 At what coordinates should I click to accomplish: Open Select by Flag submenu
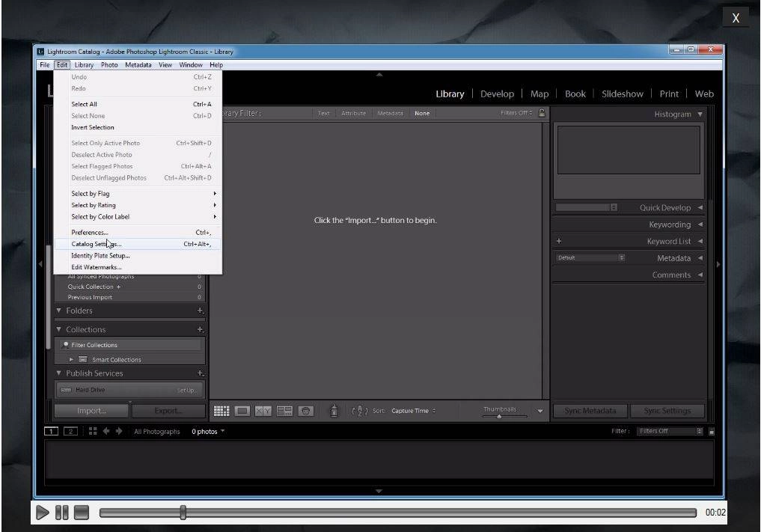(x=138, y=194)
